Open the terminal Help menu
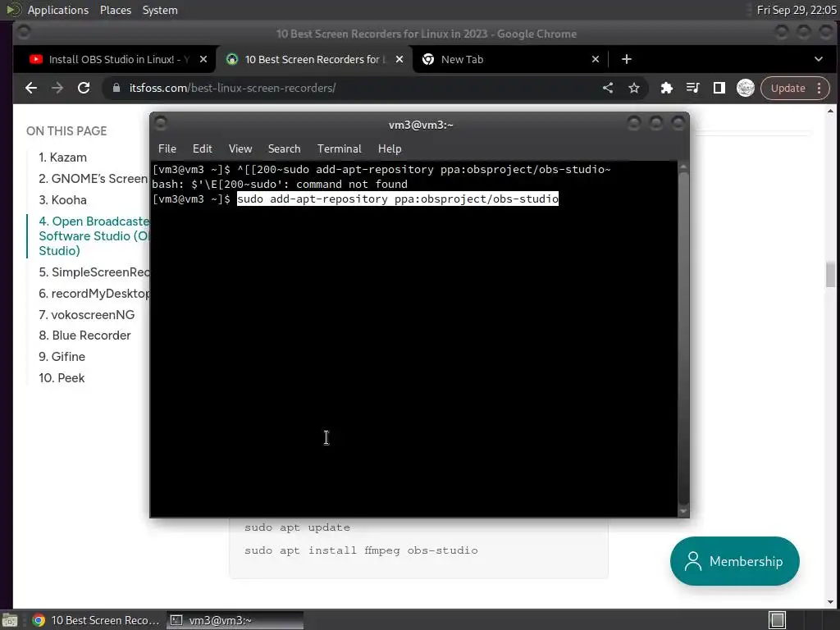 coord(390,149)
